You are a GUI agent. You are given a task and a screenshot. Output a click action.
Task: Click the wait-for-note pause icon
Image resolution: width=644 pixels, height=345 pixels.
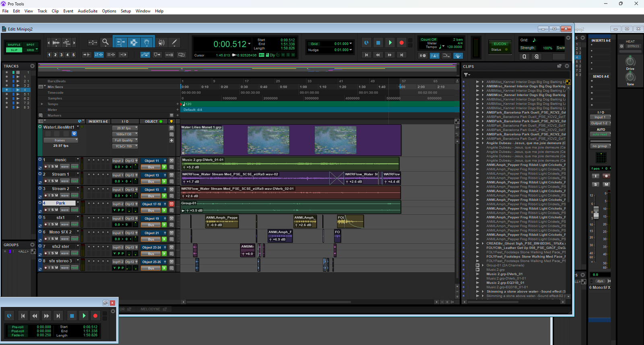point(422,56)
